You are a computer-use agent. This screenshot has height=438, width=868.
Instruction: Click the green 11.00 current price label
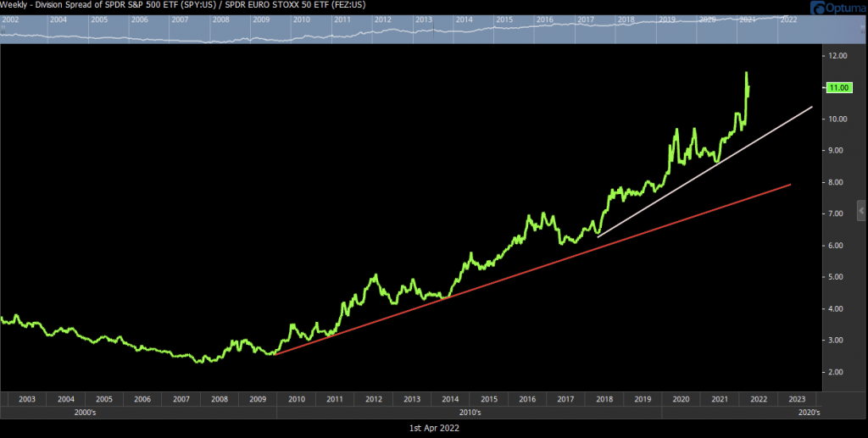(838, 88)
